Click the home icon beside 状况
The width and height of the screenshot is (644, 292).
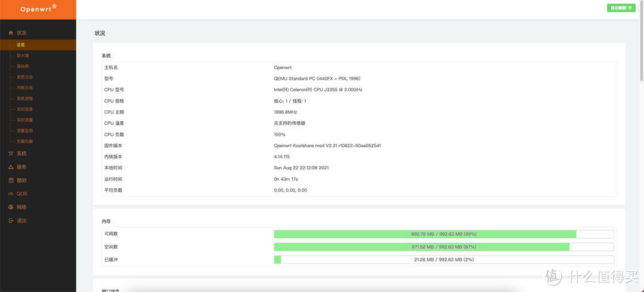(x=11, y=33)
